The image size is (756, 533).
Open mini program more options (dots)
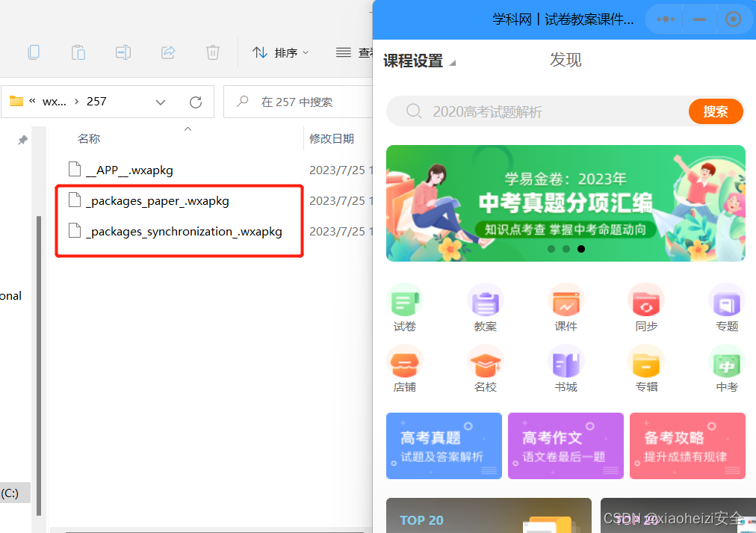point(666,19)
